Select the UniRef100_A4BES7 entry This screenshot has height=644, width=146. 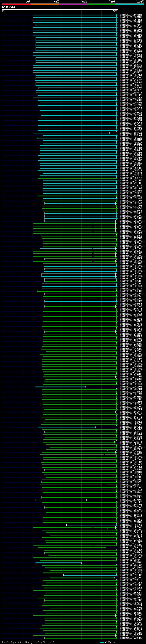point(131,625)
